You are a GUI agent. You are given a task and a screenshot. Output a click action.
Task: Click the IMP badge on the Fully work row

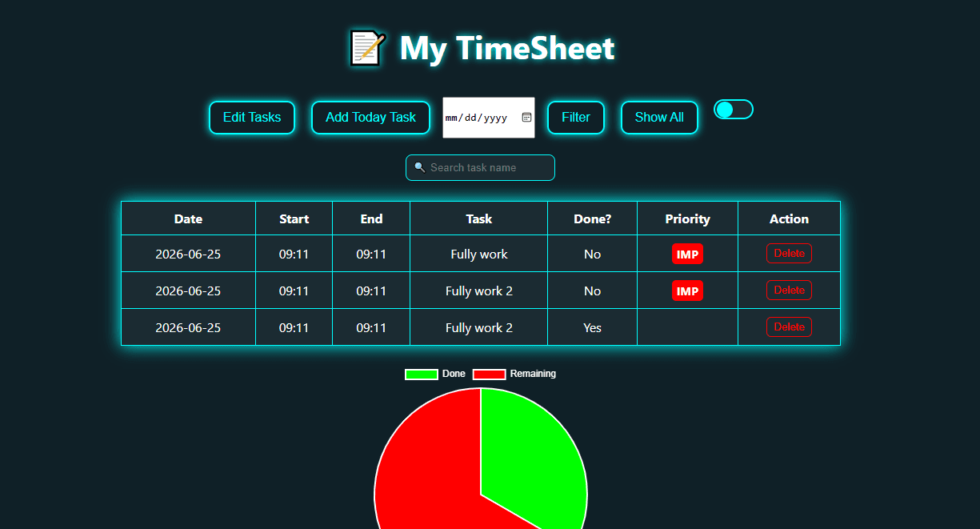pos(687,254)
